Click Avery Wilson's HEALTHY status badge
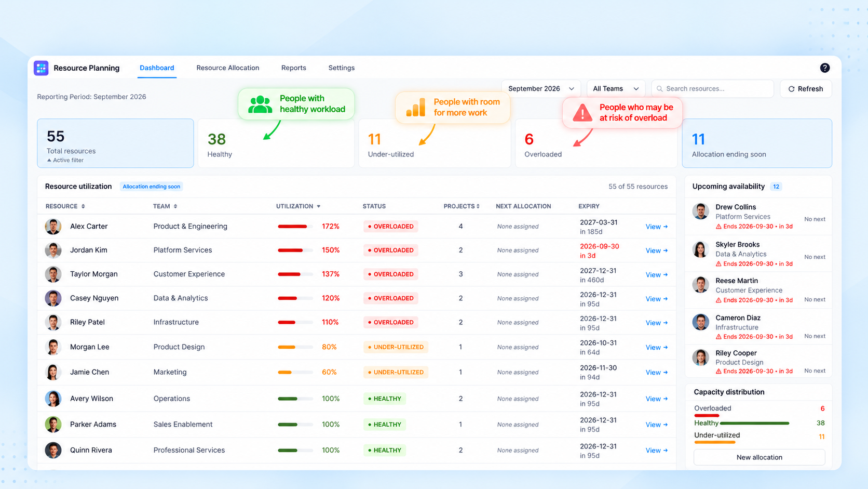Viewport: 868px width, 489px height. pyautogui.click(x=384, y=399)
